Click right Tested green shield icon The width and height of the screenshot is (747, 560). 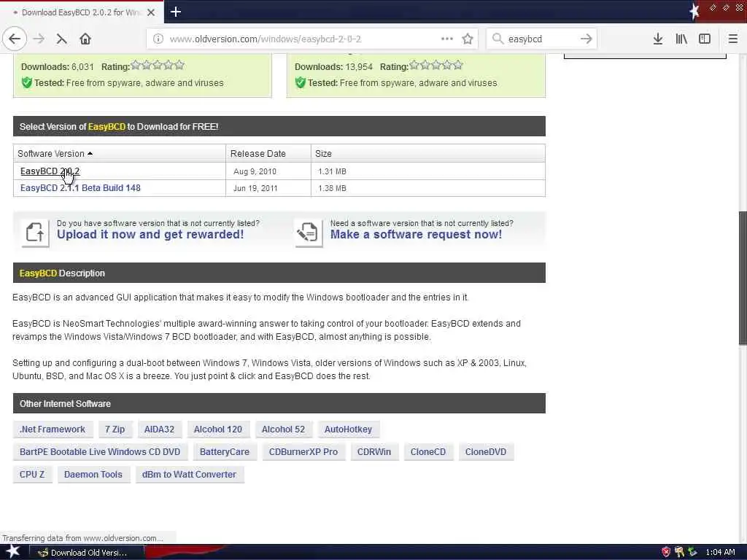tap(300, 82)
